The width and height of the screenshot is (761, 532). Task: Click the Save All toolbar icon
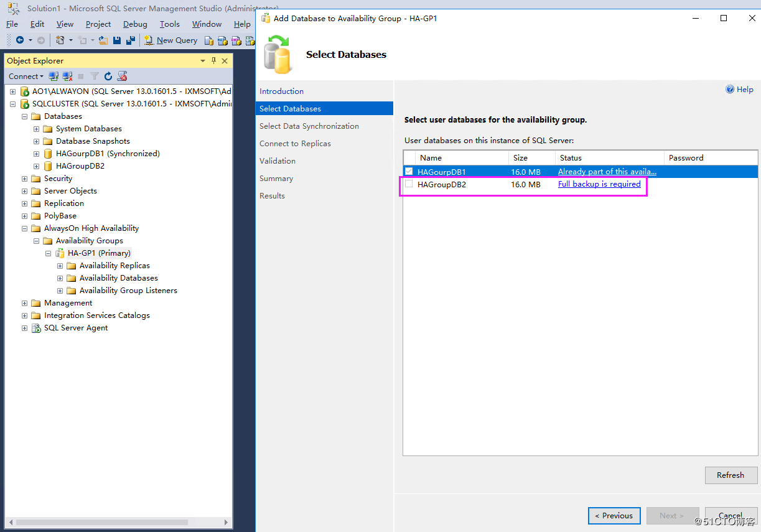[x=131, y=40]
